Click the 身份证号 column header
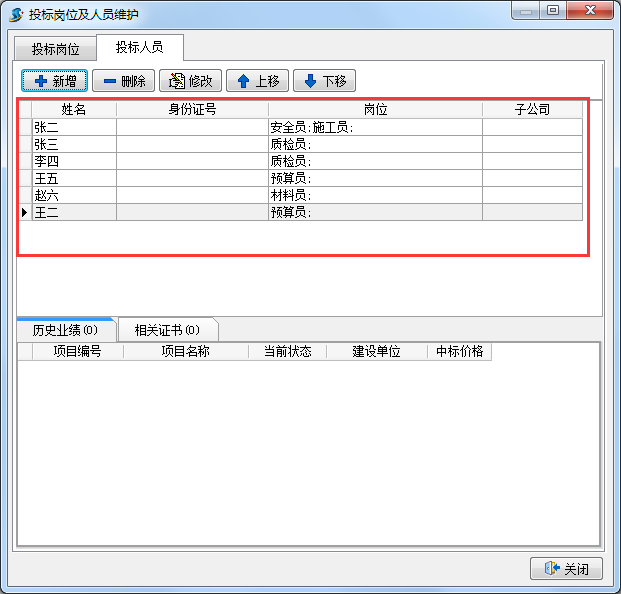Image resolution: width=621 pixels, height=594 pixels. tap(192, 110)
